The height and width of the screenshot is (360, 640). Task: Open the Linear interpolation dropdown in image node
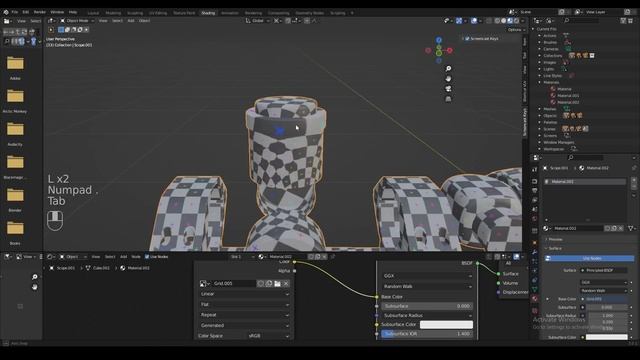[245, 294]
